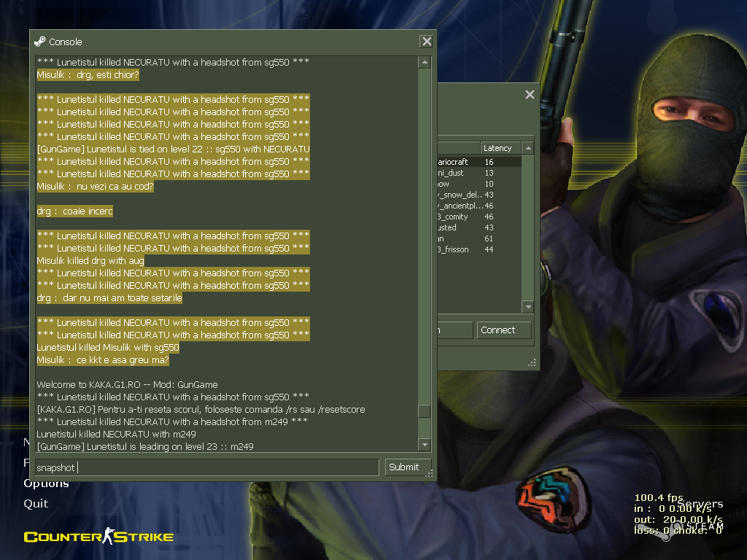Click 'drg : dar nu mai am toate setarile' line
Image resolution: width=747 pixels, height=560 pixels.
(109, 297)
